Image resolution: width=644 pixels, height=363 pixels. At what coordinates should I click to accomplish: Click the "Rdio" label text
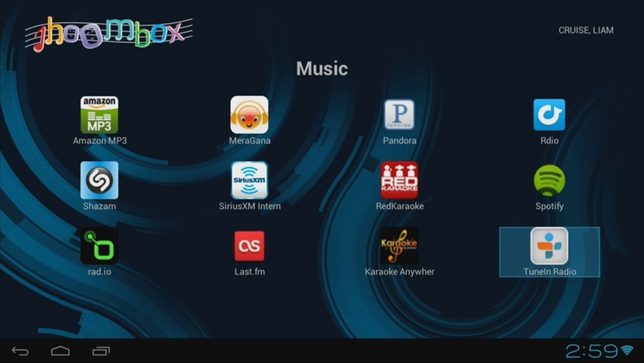point(549,141)
